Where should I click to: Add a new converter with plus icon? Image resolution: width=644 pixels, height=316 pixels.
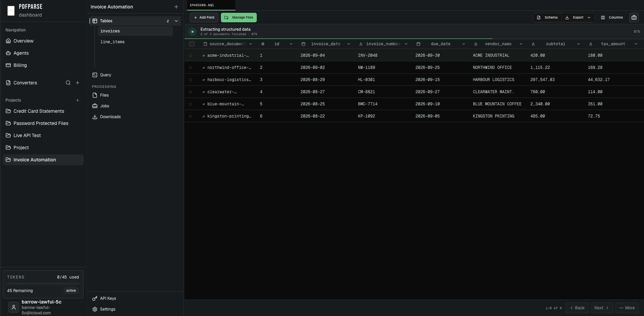click(x=77, y=83)
